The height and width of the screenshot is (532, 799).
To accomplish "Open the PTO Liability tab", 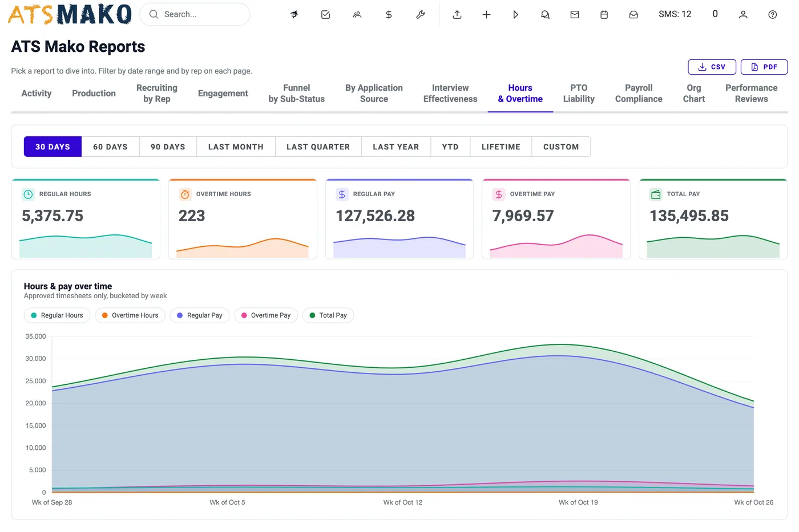I will pos(579,94).
